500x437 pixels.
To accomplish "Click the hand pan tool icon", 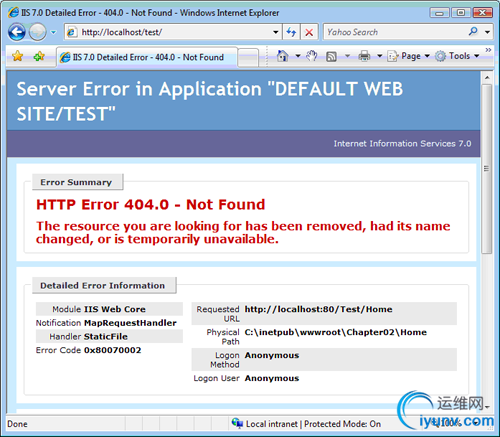I will coord(312,56).
